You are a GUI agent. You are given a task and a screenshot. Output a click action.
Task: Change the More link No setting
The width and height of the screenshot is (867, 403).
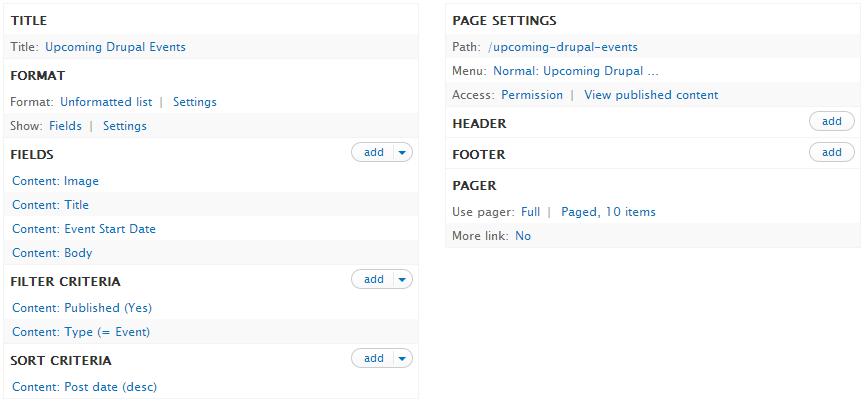(x=523, y=236)
